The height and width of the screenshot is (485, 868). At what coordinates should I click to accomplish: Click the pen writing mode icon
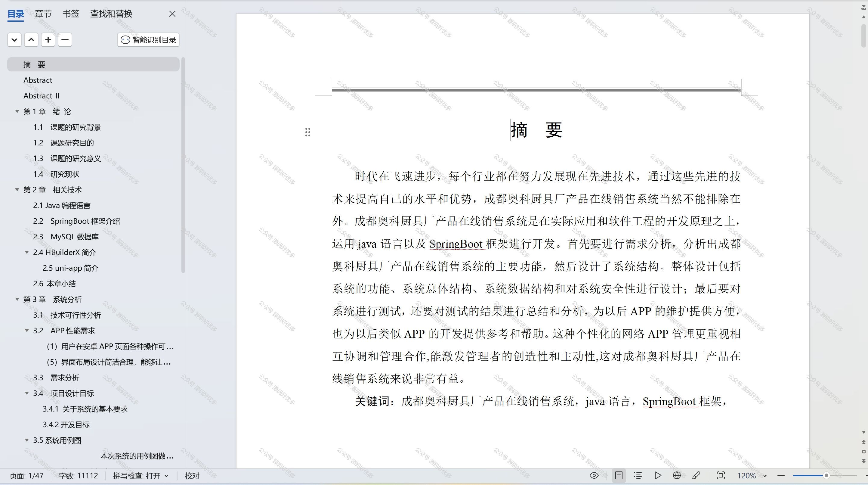pos(696,476)
